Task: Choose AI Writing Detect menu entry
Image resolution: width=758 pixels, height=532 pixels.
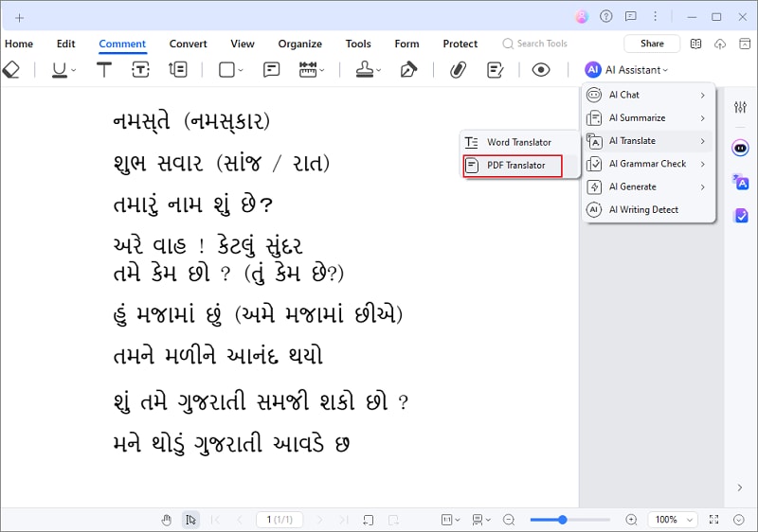Action: point(648,209)
